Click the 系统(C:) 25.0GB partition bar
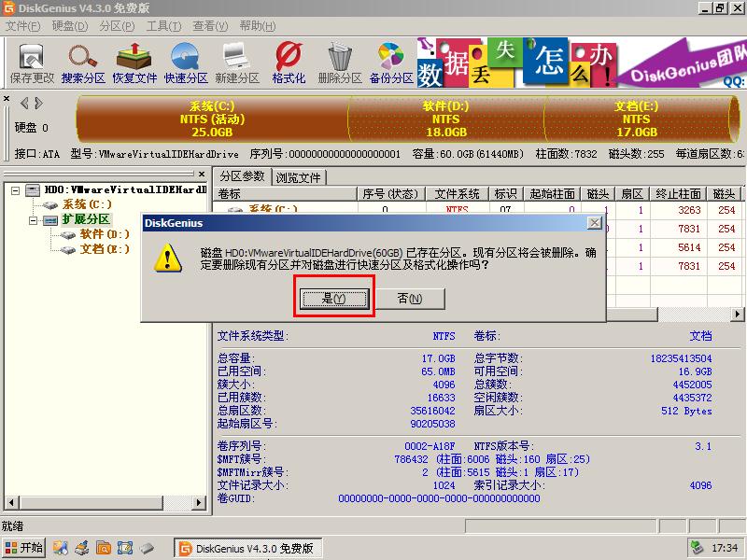 pos(213,119)
